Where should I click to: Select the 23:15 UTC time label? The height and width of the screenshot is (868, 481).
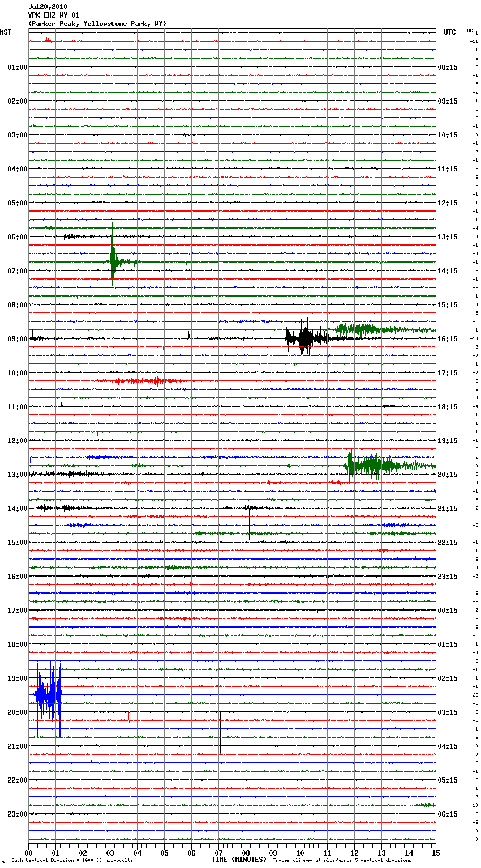pos(448,577)
